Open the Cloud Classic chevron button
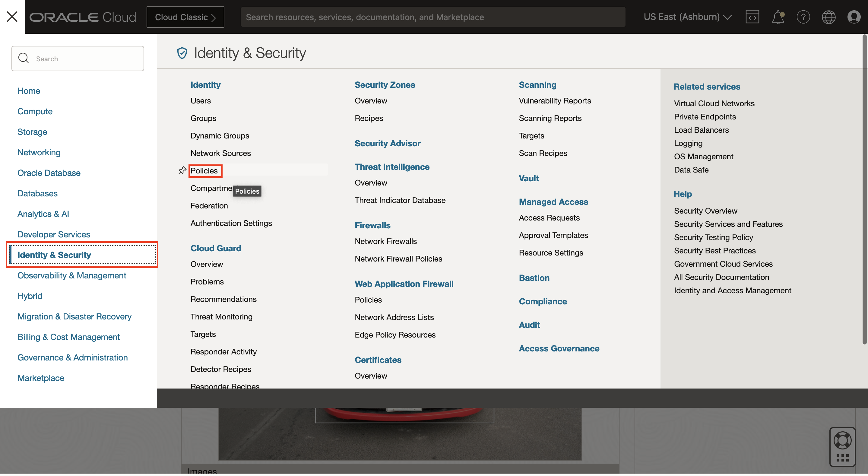868x476 pixels. (185, 17)
